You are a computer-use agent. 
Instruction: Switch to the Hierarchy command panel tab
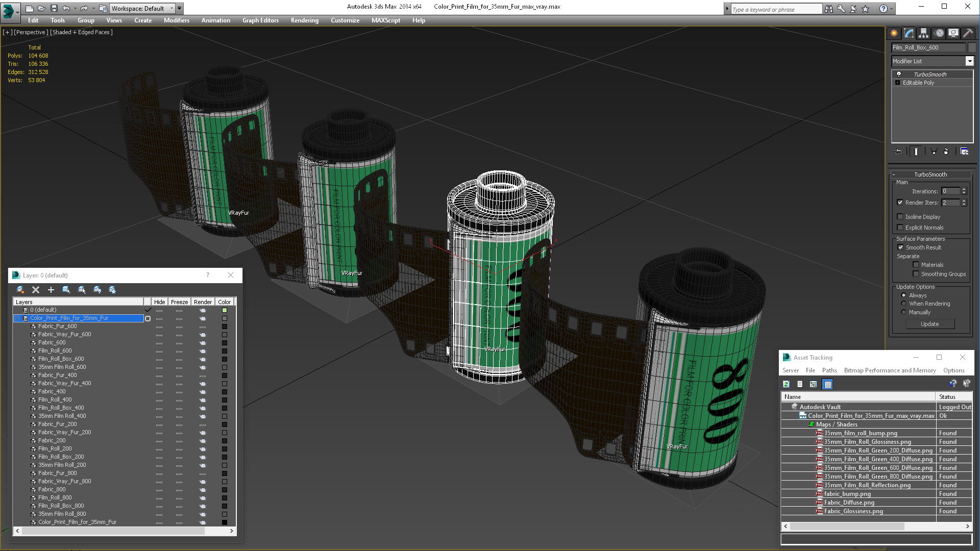924,33
